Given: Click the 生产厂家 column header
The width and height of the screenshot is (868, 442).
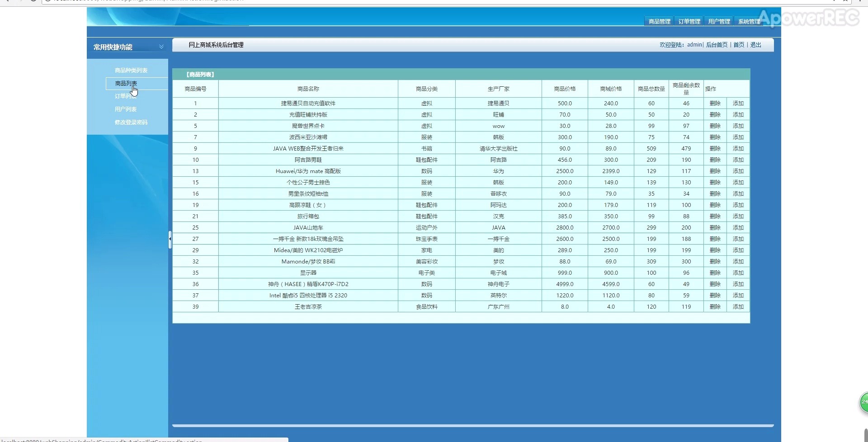Looking at the screenshot, I should (499, 89).
